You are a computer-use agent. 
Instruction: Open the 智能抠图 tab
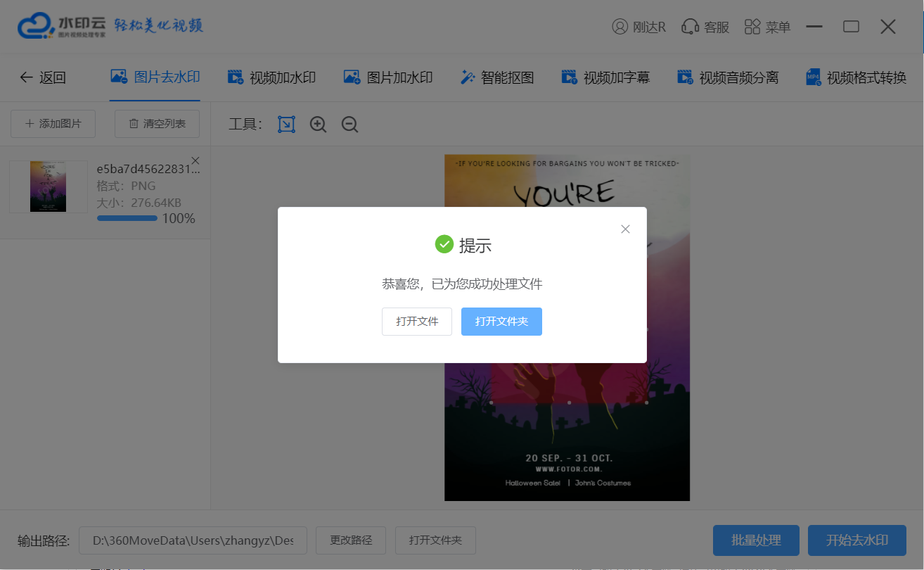point(497,77)
